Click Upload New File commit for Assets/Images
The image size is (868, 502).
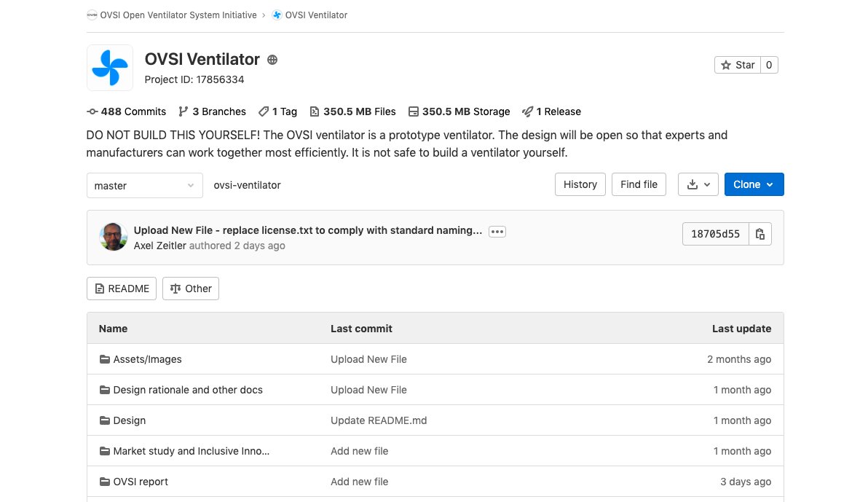pyautogui.click(x=368, y=359)
